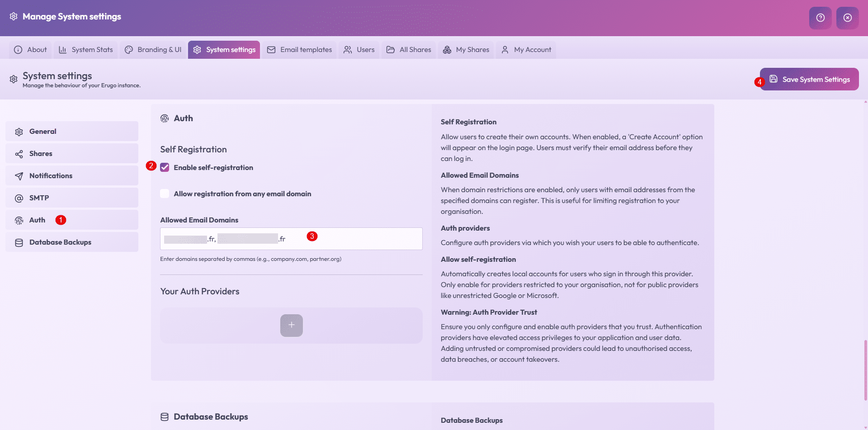Open the About tab
The height and width of the screenshot is (430, 868).
click(x=30, y=50)
